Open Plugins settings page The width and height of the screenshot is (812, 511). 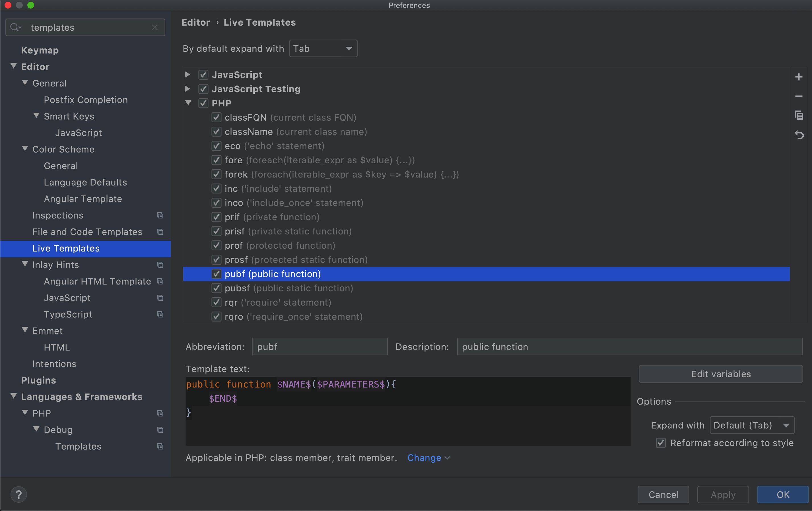38,380
